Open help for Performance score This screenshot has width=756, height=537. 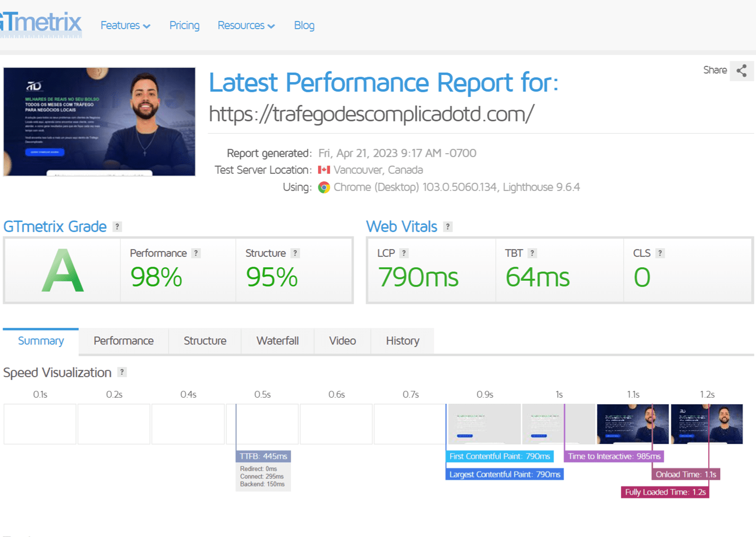tap(196, 253)
